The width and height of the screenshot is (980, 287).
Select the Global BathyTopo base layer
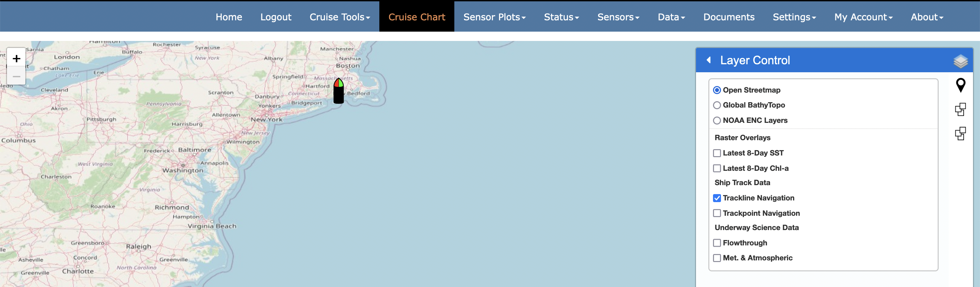click(x=717, y=105)
